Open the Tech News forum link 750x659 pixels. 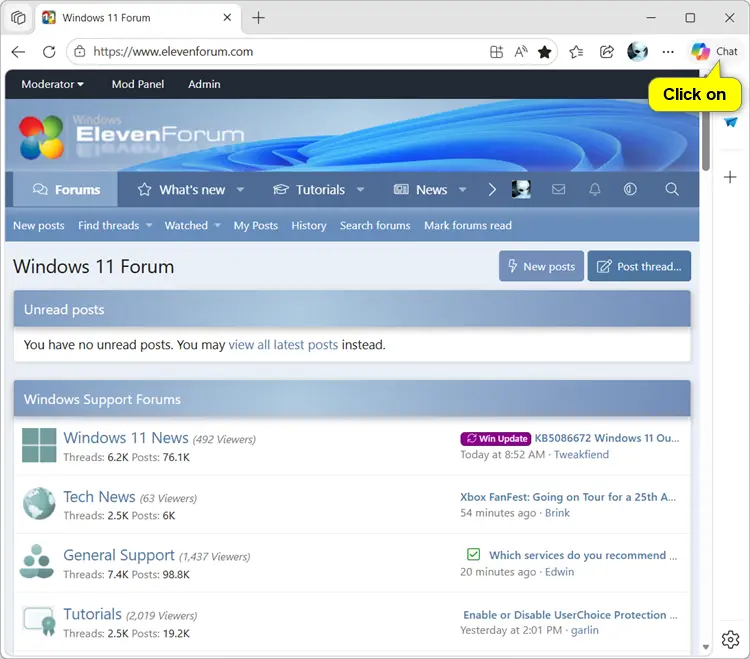click(x=99, y=497)
